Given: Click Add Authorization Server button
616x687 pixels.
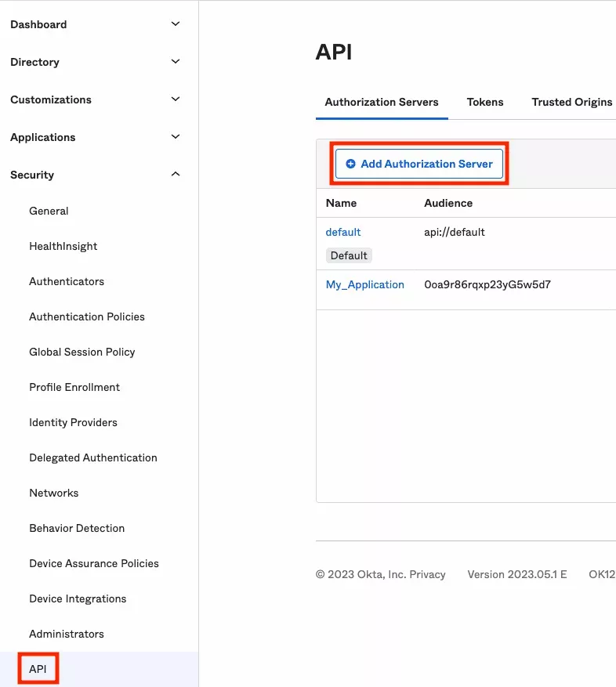Looking at the screenshot, I should click(x=419, y=164).
